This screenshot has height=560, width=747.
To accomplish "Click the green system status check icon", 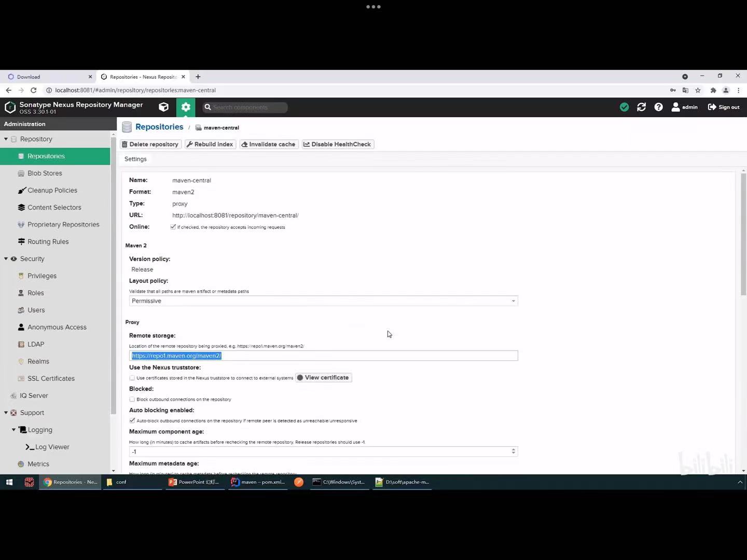I will point(625,107).
